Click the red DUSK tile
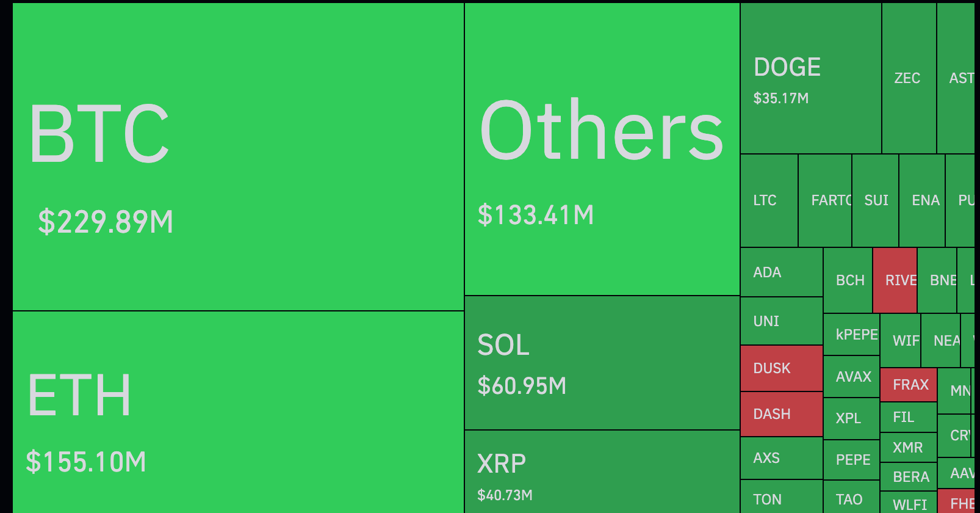The width and height of the screenshot is (980, 513). click(x=781, y=368)
